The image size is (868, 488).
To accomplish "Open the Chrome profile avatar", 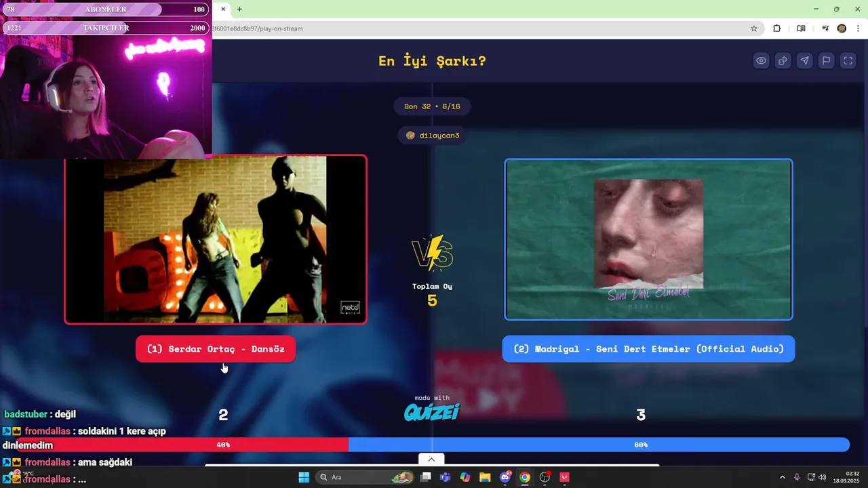I will 842,28.
